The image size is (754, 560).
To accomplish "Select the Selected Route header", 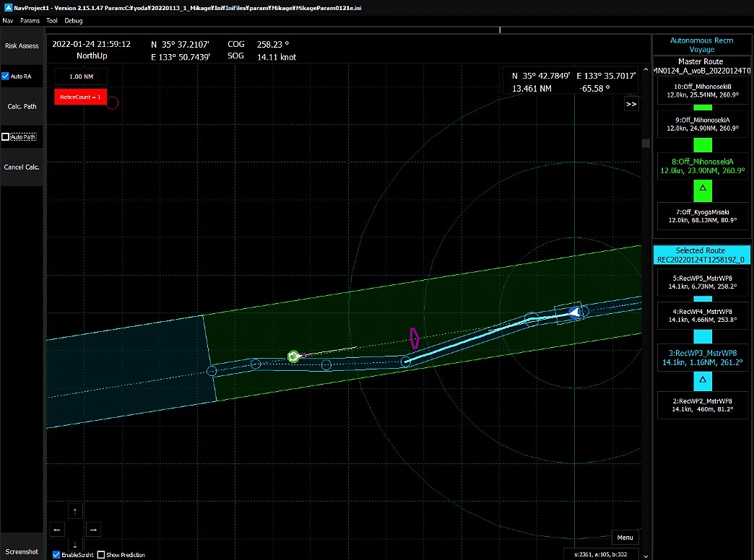I will tap(701, 255).
